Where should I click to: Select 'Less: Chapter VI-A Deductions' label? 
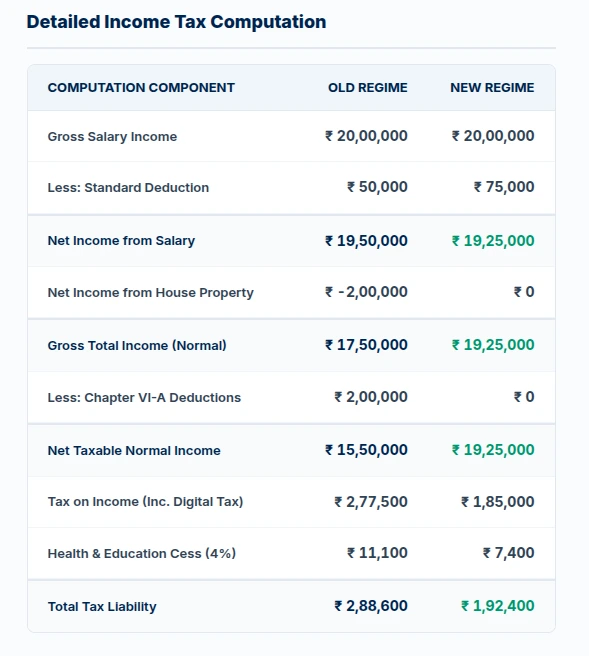[x=144, y=397]
